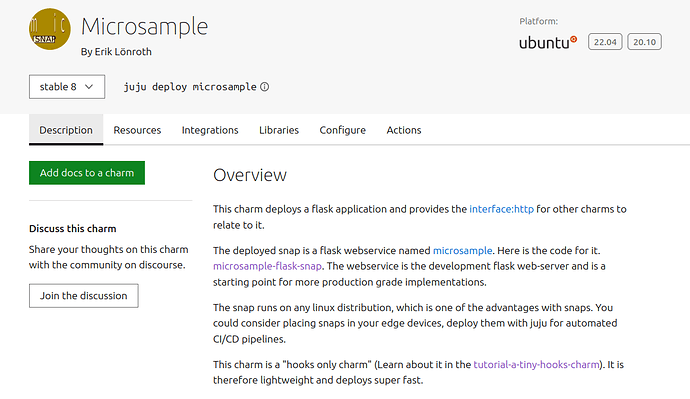View the Actions tab

[x=404, y=130]
